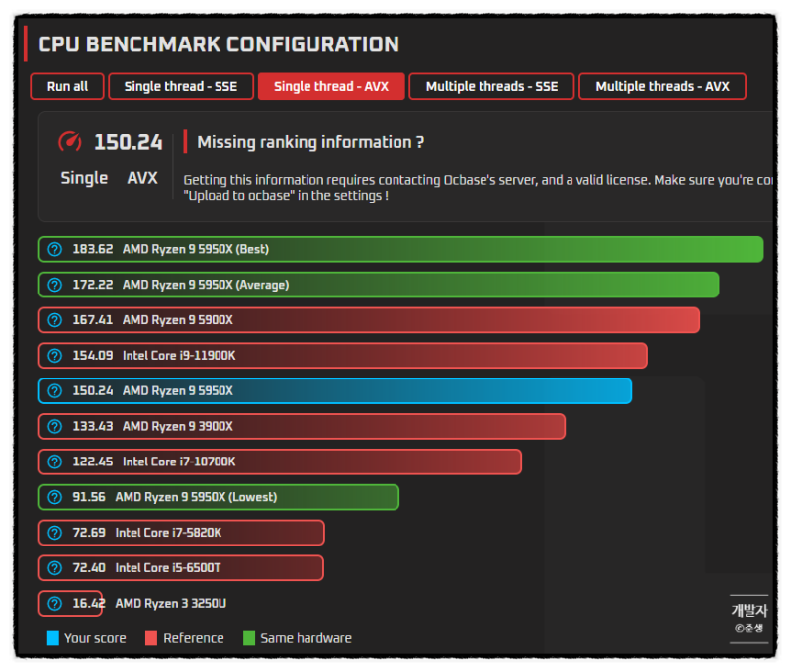Select the help icon for Intel Core i9-11900K

(x=53, y=355)
